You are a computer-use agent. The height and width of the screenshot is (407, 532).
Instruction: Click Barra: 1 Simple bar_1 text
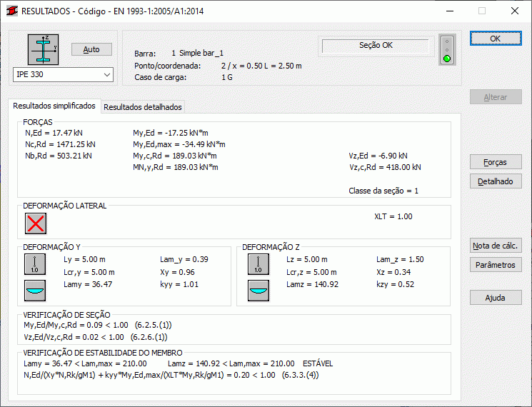(x=179, y=54)
